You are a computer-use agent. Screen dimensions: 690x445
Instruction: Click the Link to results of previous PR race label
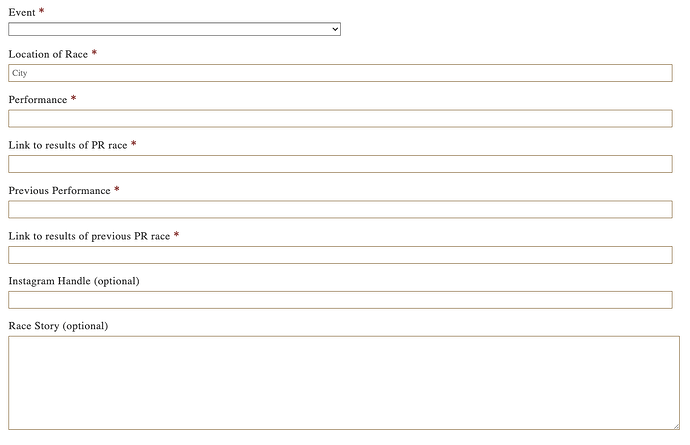click(89, 236)
